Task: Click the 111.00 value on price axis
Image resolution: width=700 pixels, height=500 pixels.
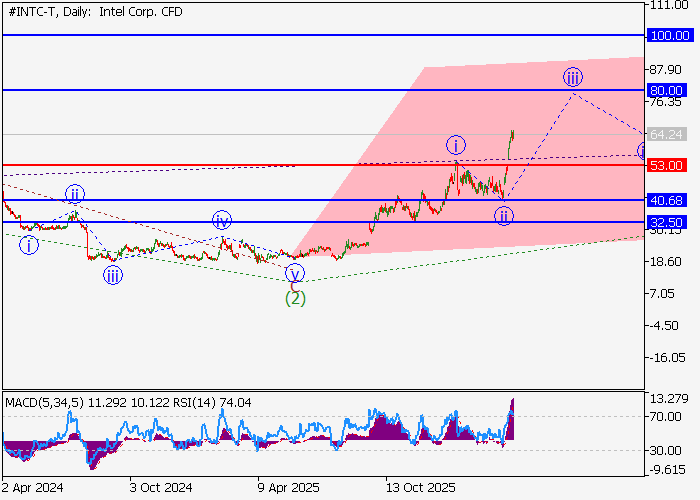Action: pos(669,5)
